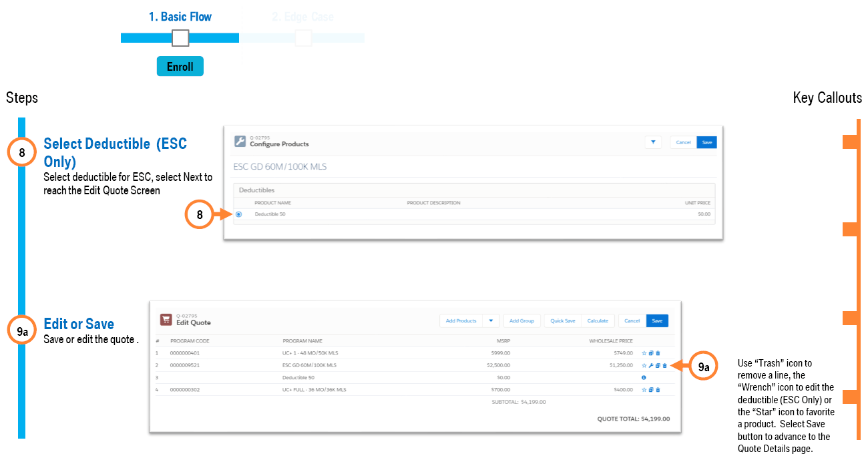Click the filter icon in Configure Products
868x460 pixels.
pos(653,142)
